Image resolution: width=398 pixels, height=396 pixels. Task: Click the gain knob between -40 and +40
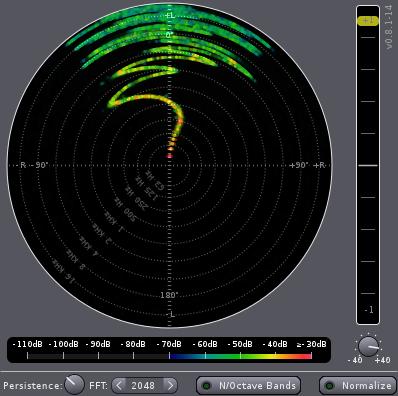pyautogui.click(x=368, y=346)
